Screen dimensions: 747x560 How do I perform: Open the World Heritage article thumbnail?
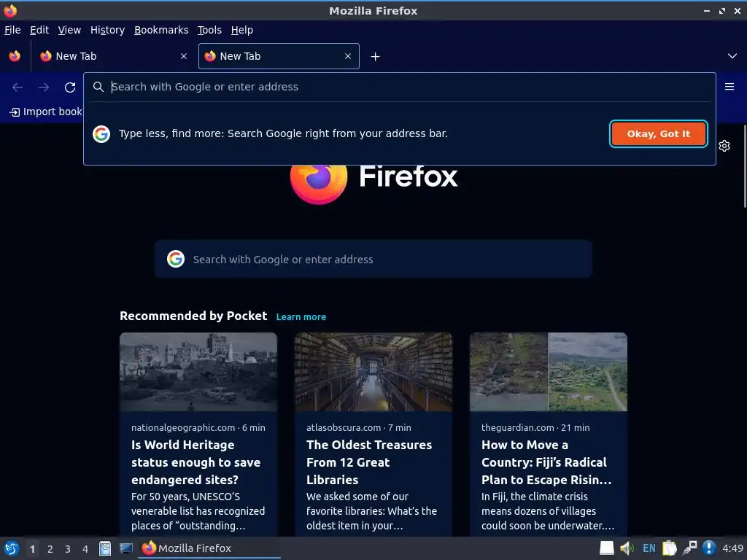coord(198,372)
